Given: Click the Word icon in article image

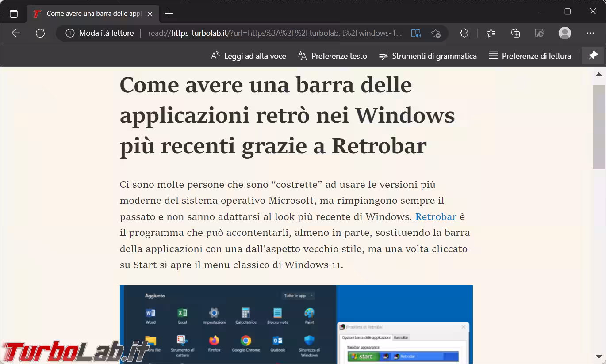Looking at the screenshot, I should (150, 313).
